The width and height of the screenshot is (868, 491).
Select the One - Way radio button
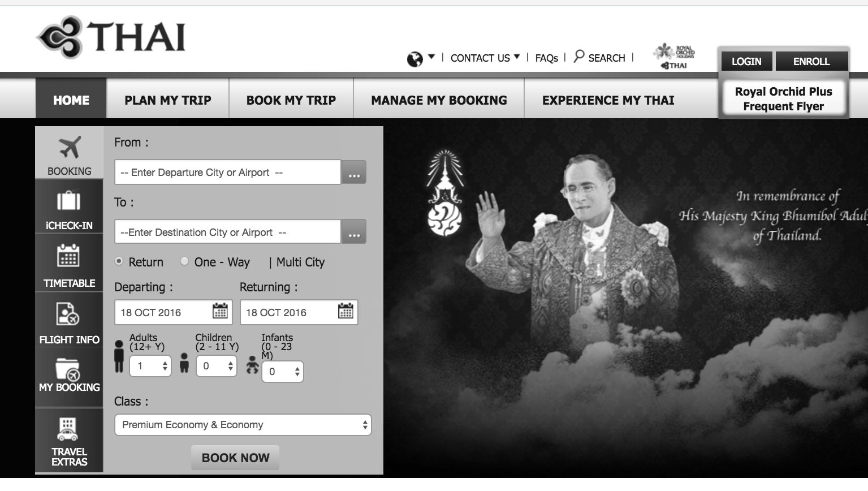coord(184,261)
